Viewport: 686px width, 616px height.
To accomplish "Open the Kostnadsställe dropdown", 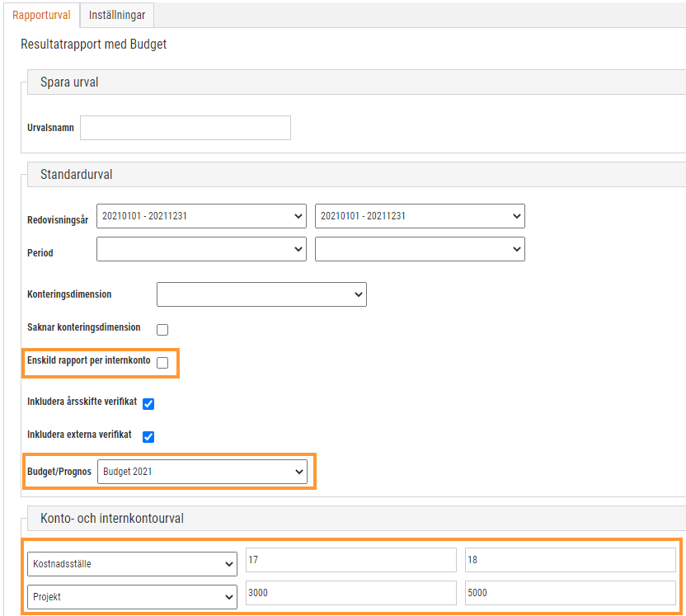I will [132, 564].
